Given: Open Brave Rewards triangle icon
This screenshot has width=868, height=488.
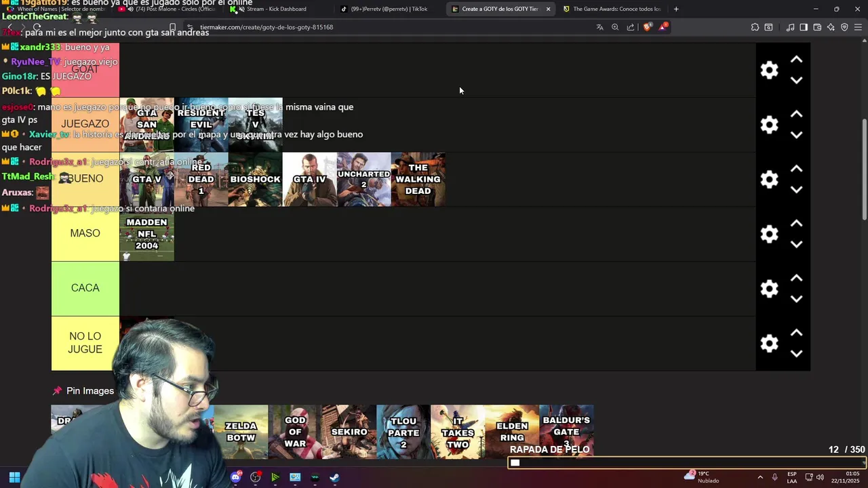Looking at the screenshot, I should click(x=663, y=27).
